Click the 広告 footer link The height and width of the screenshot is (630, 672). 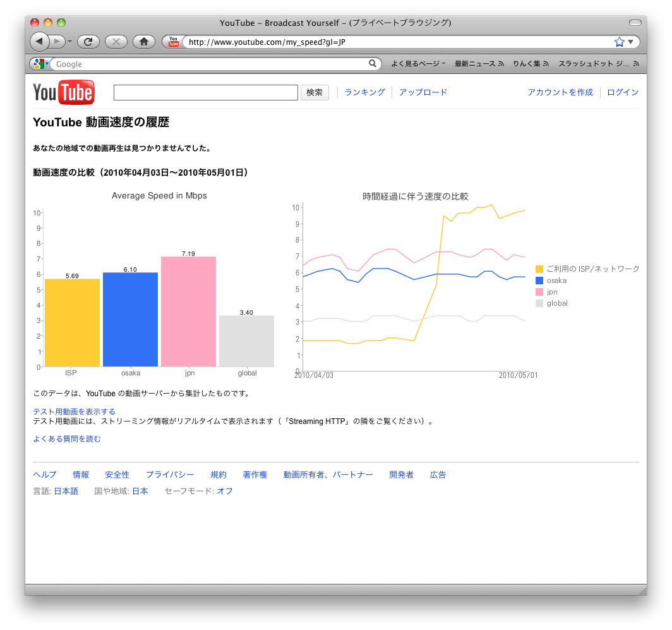point(438,475)
